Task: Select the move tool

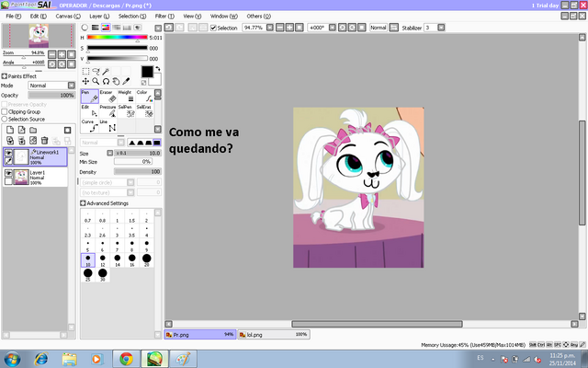Action: [85, 81]
